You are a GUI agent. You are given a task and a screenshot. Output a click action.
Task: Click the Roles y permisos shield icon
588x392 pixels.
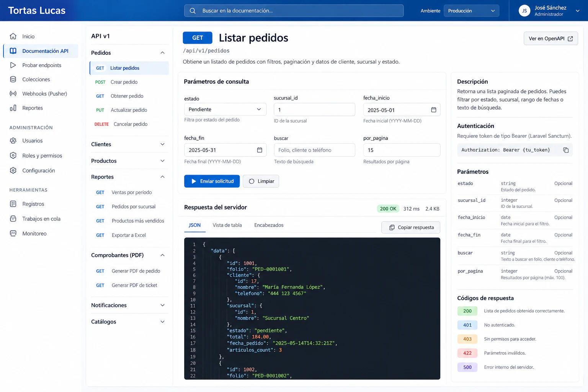(x=13, y=155)
